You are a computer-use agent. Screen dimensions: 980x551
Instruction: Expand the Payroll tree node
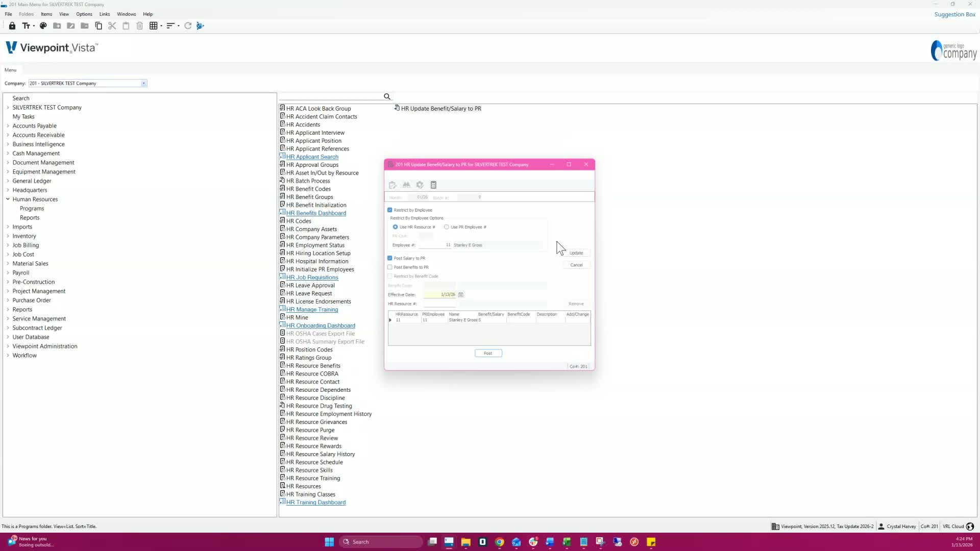click(x=8, y=272)
